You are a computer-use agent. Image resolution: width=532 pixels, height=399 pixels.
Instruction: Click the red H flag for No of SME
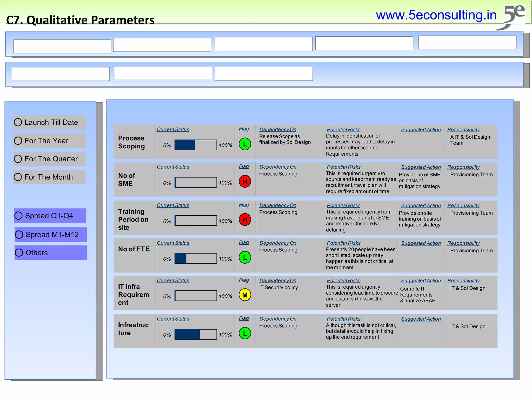pos(245,181)
